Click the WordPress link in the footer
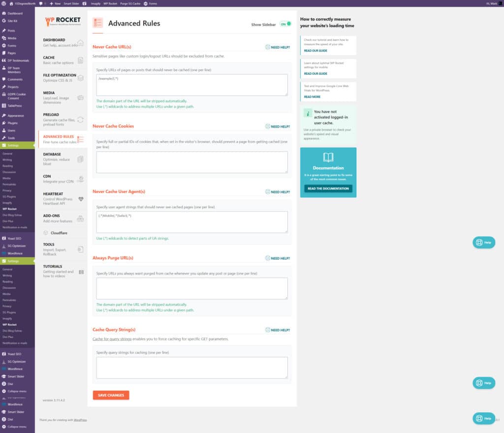Viewport: 504px width, 433px height. pos(80,420)
